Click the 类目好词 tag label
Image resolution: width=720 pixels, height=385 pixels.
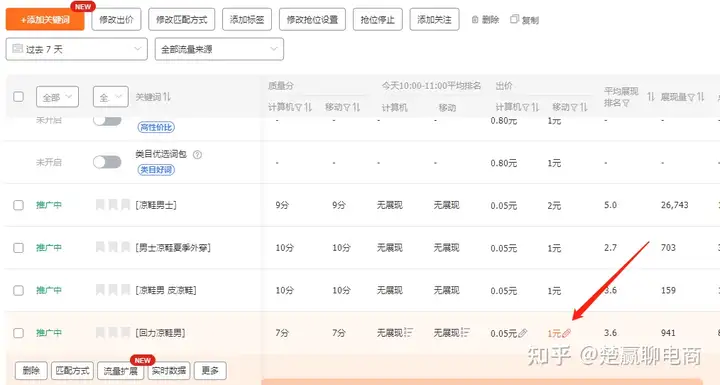(x=156, y=170)
